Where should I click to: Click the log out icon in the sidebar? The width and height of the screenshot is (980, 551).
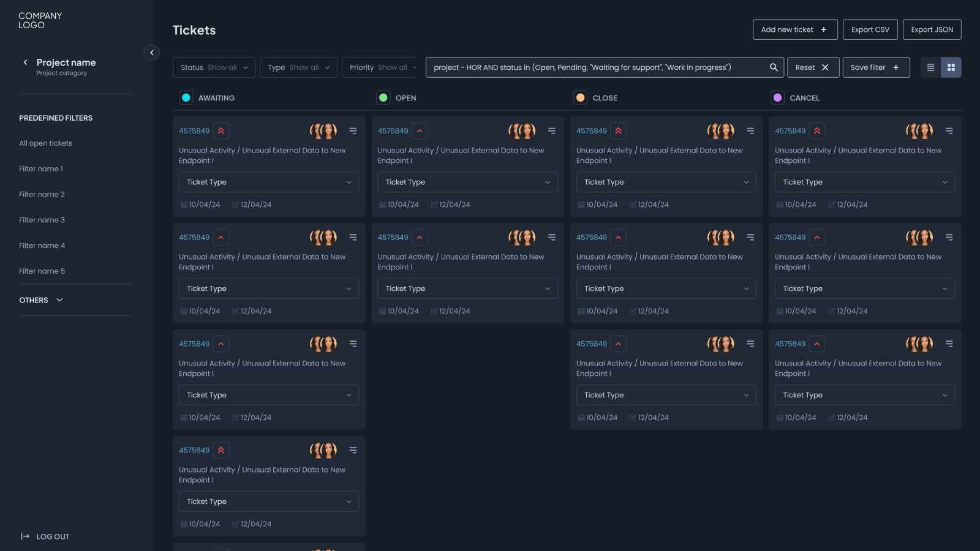click(25, 536)
